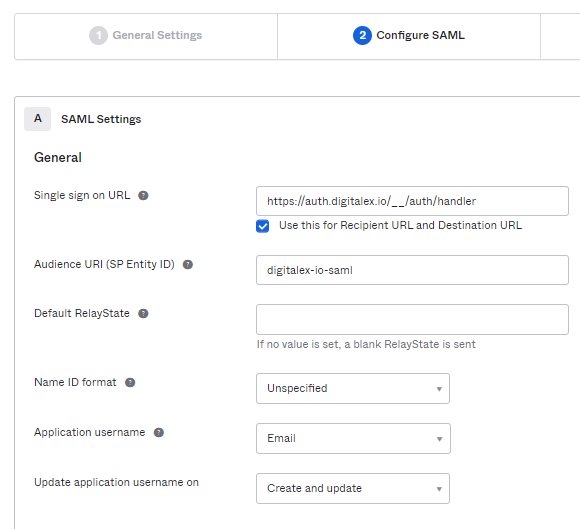
Task: Select the Configure SAML step tab
Action: click(409, 36)
